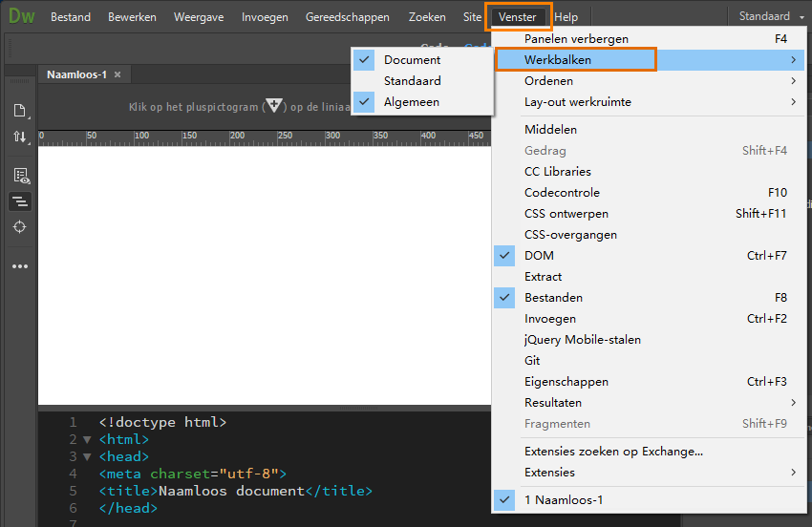Open the Standaard workspace dropdown
This screenshot has width=812, height=527.
771,16
